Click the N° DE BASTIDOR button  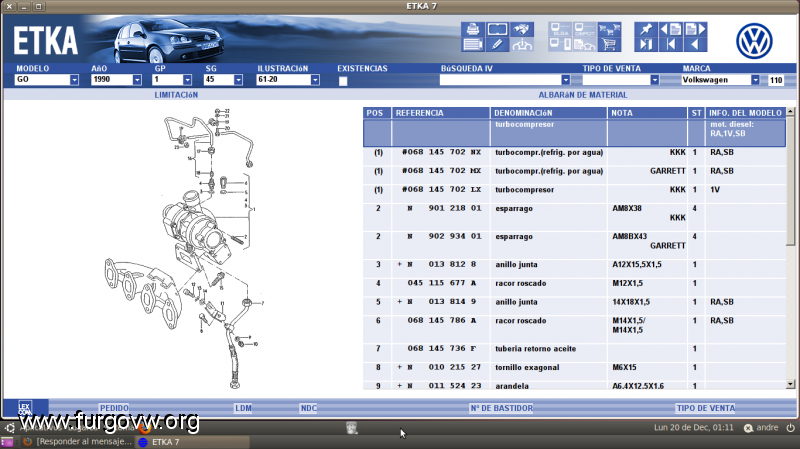501,408
